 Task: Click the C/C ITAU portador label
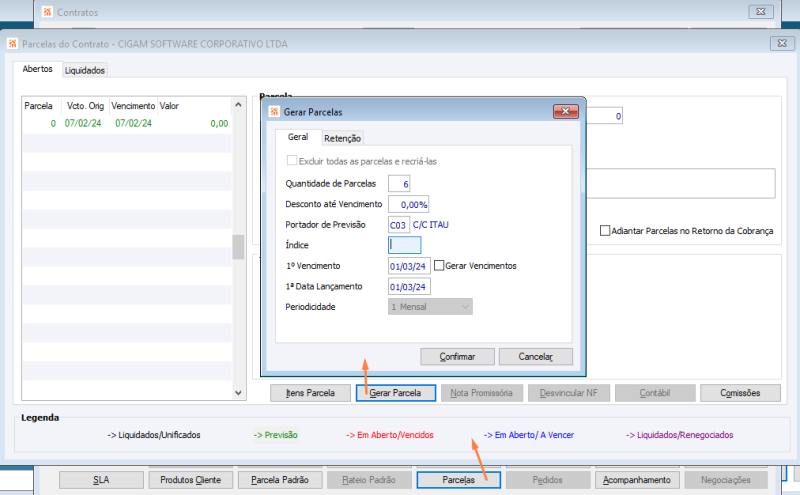[x=431, y=225]
